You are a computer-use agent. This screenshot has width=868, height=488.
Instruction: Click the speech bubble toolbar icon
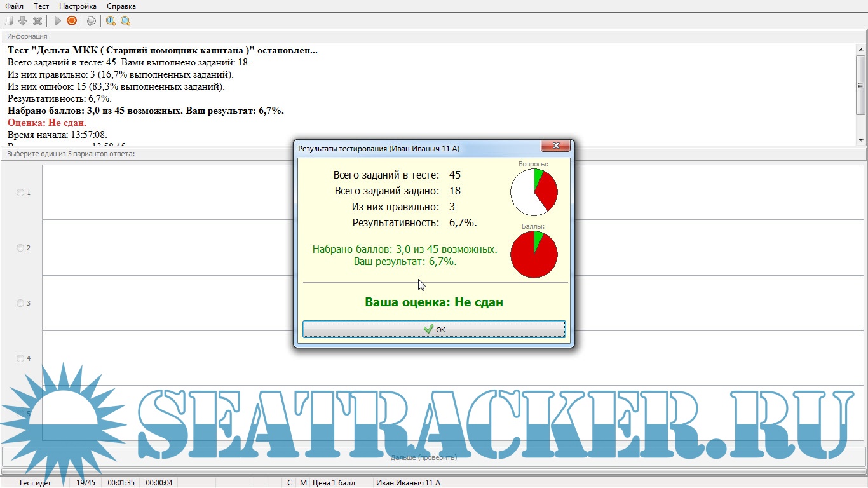pos(92,21)
